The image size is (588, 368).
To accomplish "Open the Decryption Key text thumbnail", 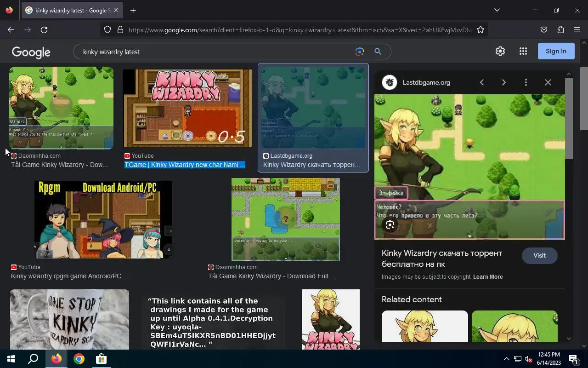I will tap(213, 322).
